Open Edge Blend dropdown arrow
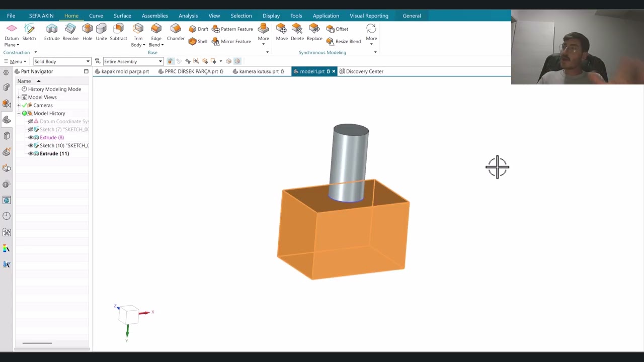The width and height of the screenshot is (644, 362). tap(163, 45)
